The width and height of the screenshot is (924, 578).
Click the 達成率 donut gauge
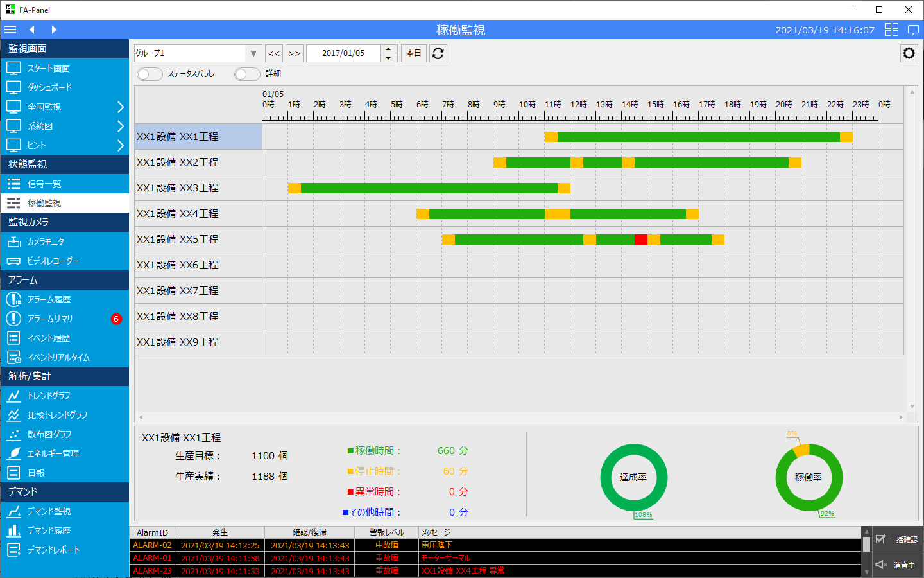coord(633,477)
